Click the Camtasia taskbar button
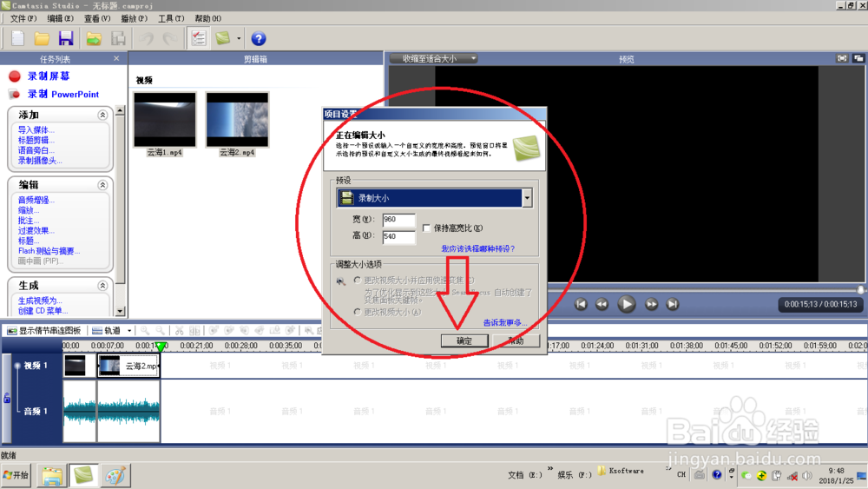868x489 pixels. tap(83, 476)
